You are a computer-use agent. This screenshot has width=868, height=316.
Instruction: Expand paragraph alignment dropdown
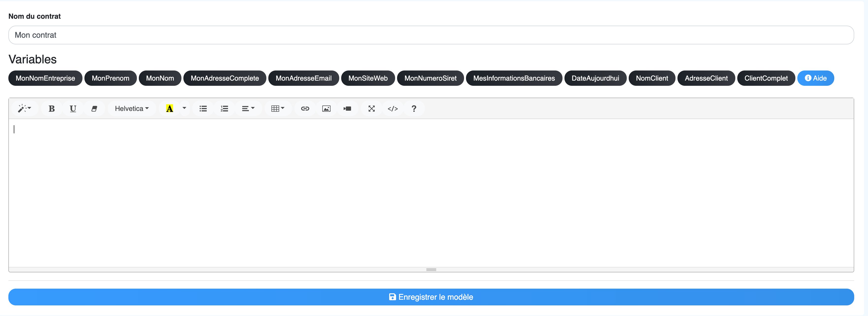248,109
